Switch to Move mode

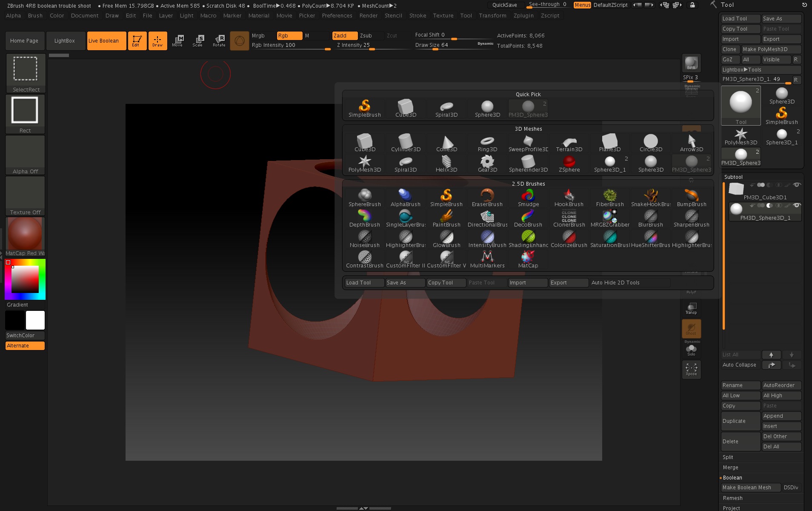(177, 41)
